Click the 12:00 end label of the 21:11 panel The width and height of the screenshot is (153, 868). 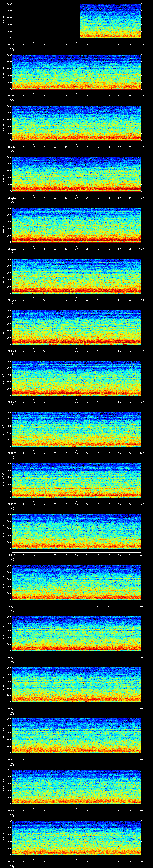141,402
